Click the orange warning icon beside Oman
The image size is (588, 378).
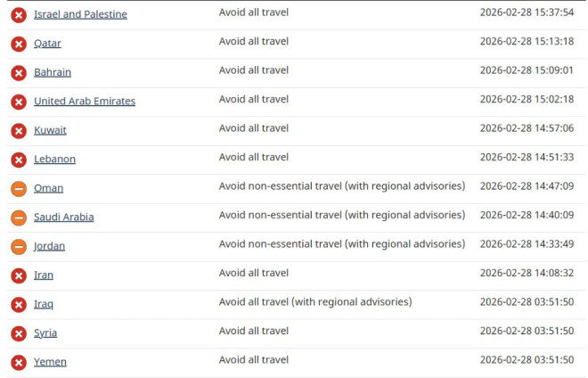(19, 189)
